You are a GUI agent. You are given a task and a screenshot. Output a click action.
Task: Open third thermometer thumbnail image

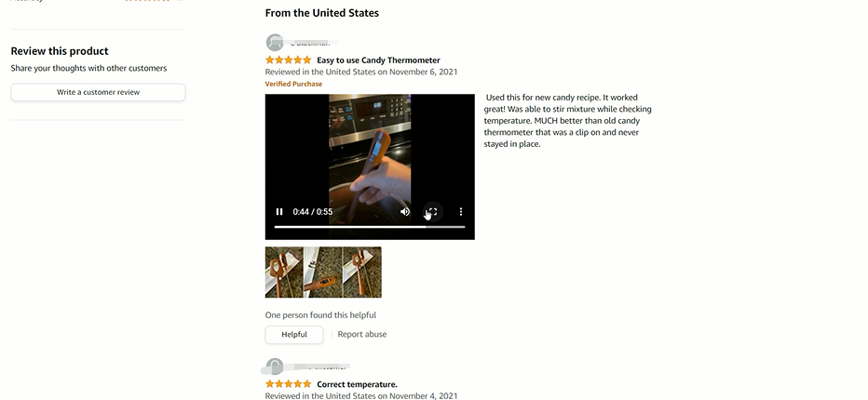click(362, 273)
